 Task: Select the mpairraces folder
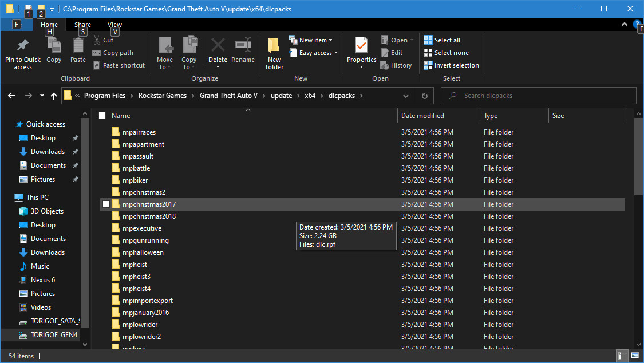click(139, 132)
